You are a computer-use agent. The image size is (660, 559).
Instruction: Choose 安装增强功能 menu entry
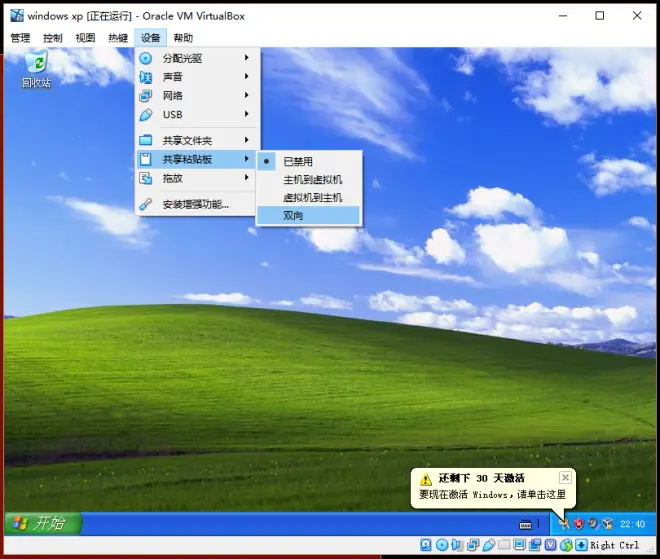point(196,204)
